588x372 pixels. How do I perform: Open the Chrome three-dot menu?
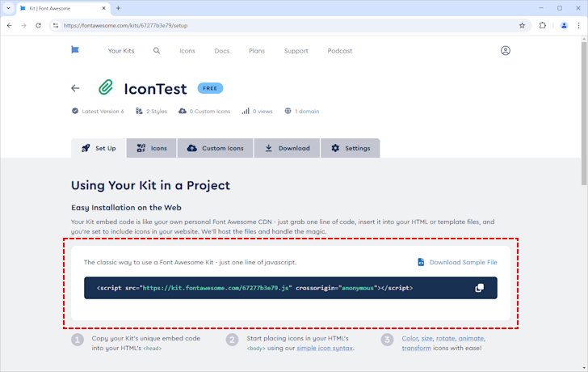[578, 25]
